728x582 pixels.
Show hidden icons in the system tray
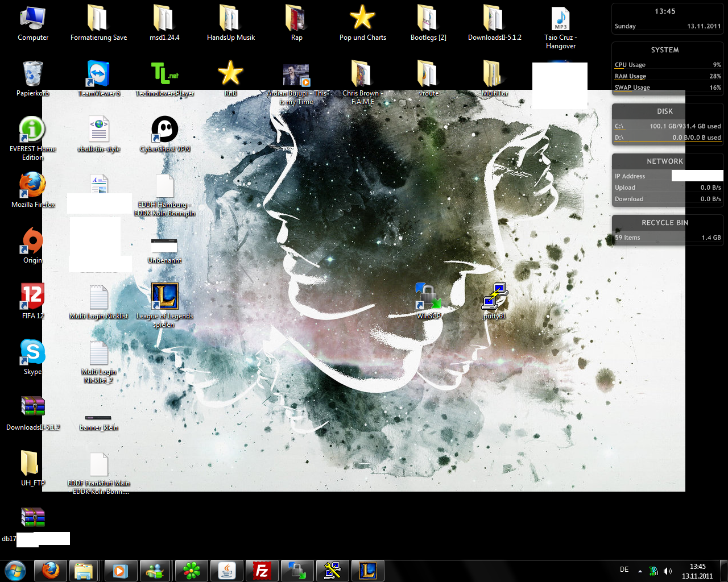click(x=640, y=571)
